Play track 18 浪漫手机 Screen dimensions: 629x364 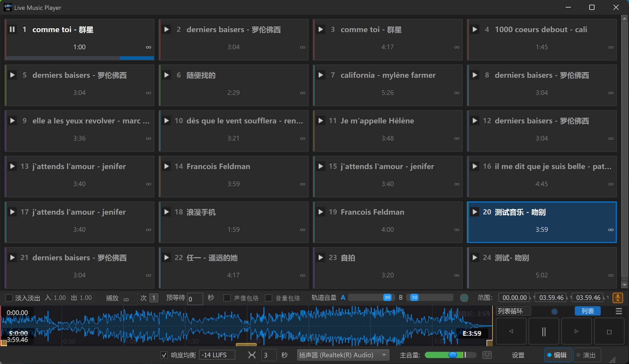[167, 212]
